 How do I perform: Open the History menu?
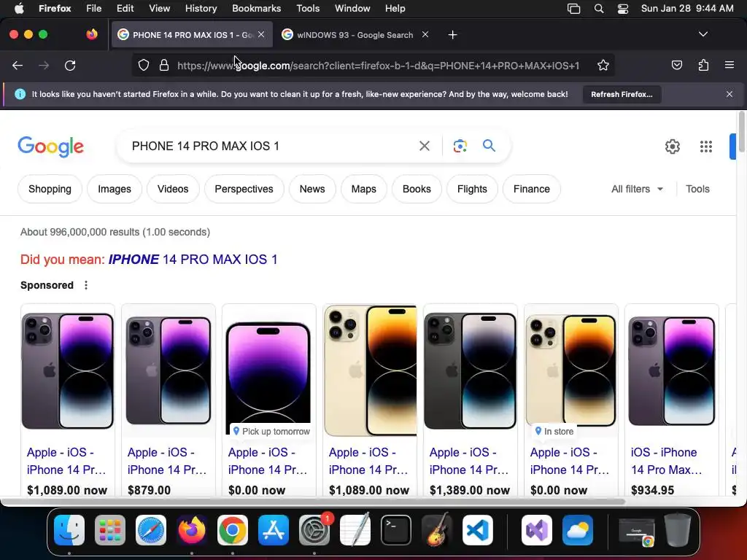tap(201, 9)
